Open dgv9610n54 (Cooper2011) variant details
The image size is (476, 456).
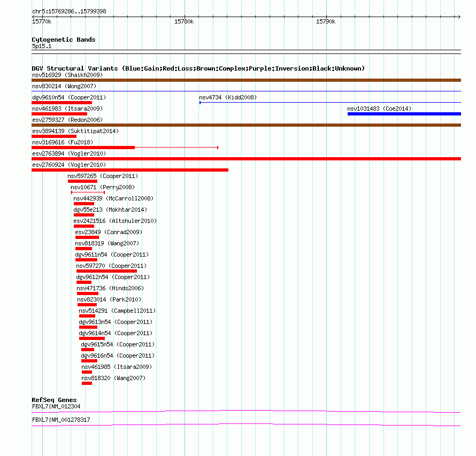click(69, 97)
